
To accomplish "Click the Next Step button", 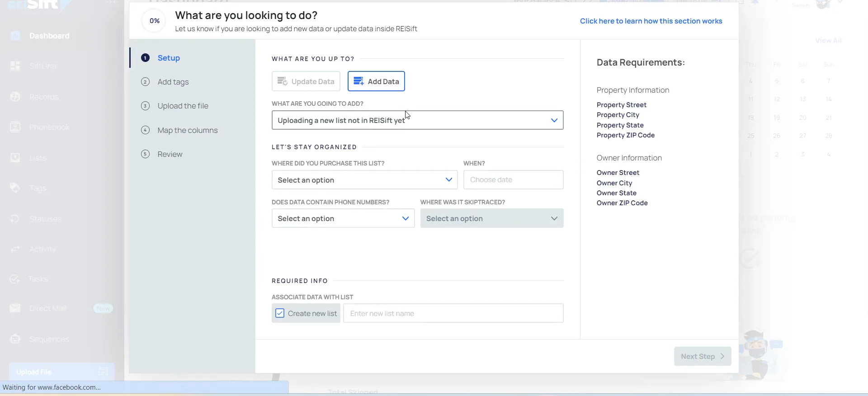I will (x=703, y=356).
